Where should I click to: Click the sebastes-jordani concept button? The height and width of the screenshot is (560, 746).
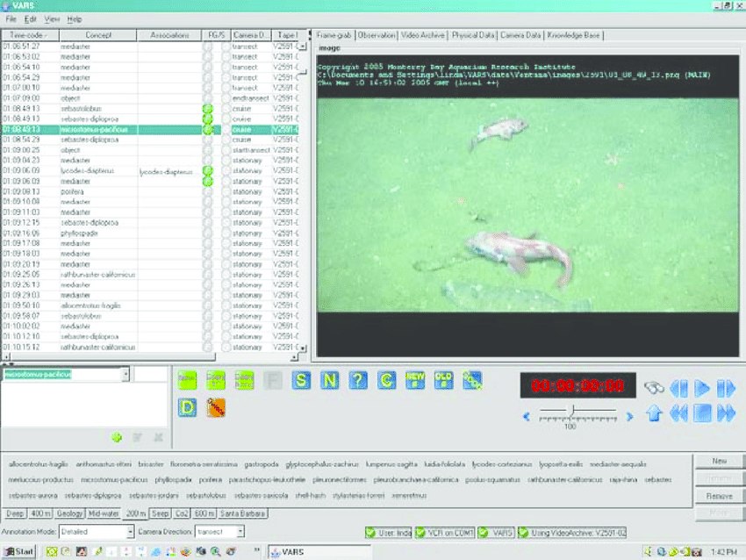154,495
